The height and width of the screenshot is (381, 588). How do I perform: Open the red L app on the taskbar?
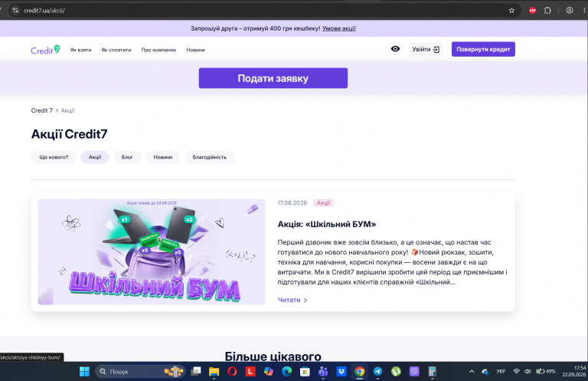(250, 372)
